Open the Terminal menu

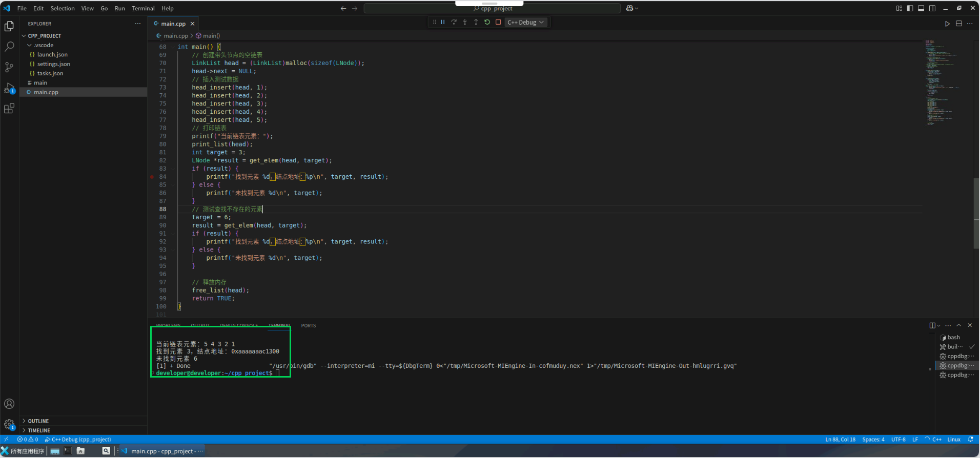click(x=143, y=8)
